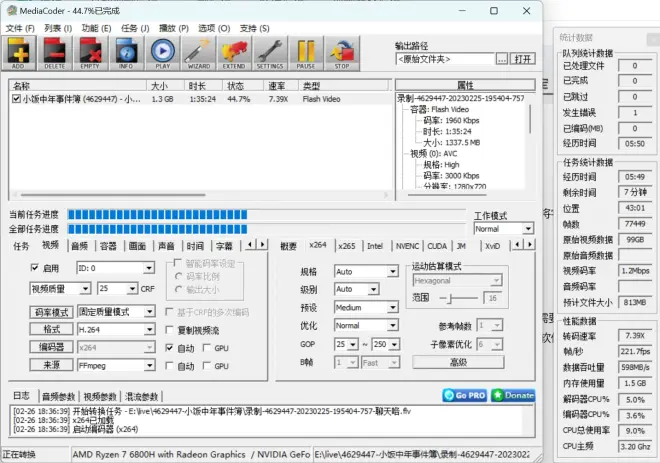This screenshot has width=660, height=463.
Task: Click the 当前任务进度 progress bar
Action: [266, 215]
